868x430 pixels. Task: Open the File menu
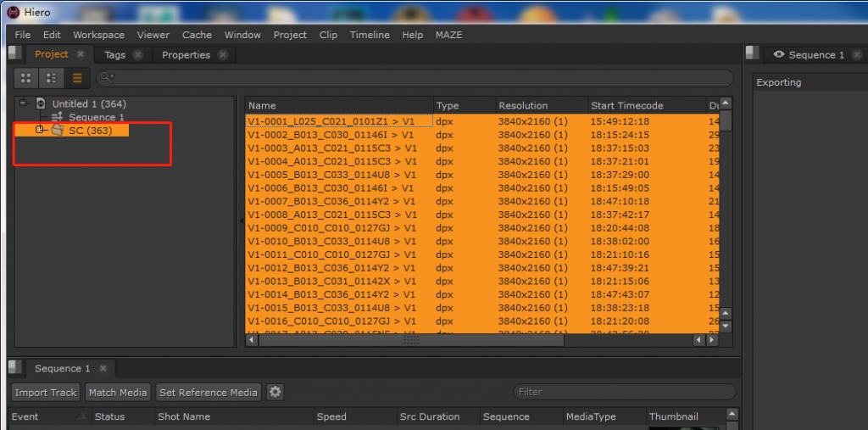click(x=23, y=35)
